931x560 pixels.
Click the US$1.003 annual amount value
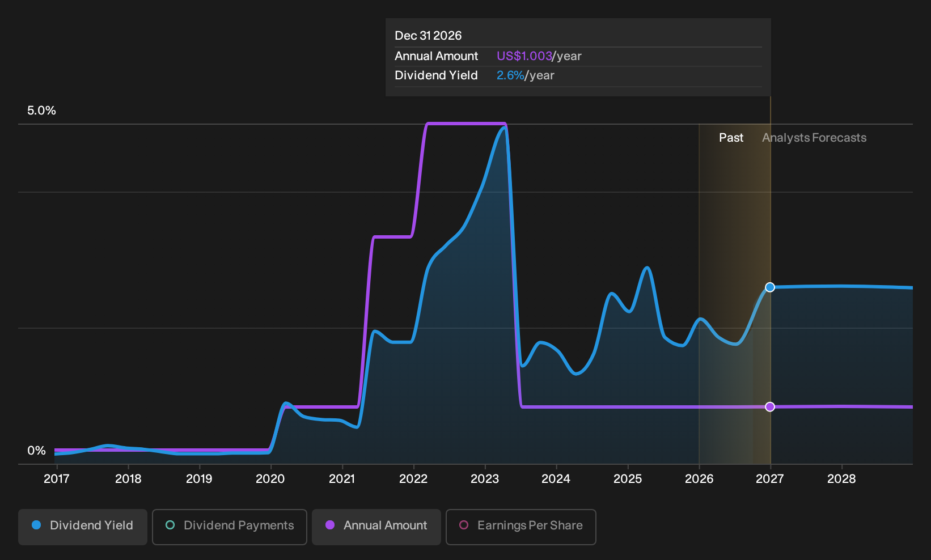[524, 56]
